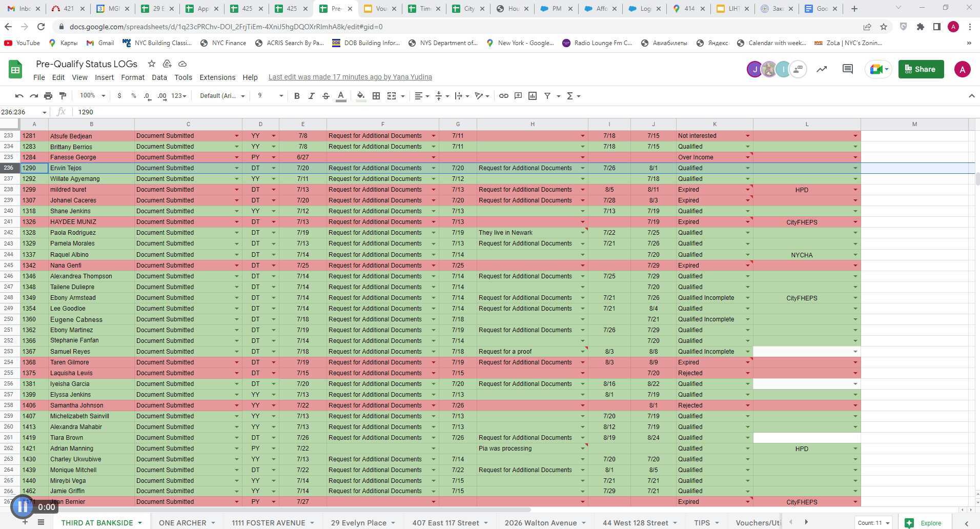Toggle strikethrough formatting

(x=325, y=96)
